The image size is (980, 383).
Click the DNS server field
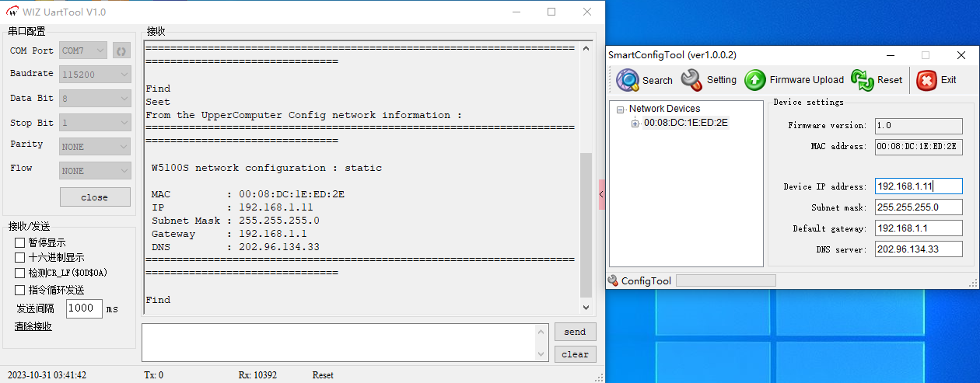(919, 249)
